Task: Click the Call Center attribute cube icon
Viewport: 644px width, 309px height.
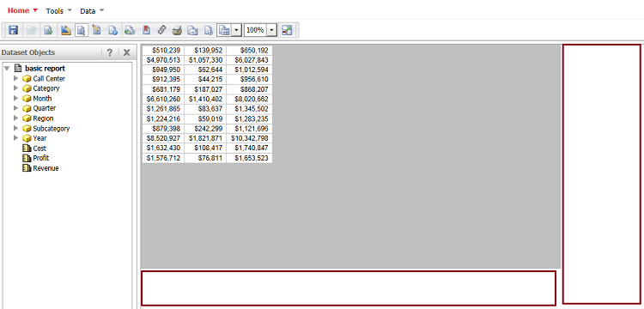Action: click(x=27, y=78)
